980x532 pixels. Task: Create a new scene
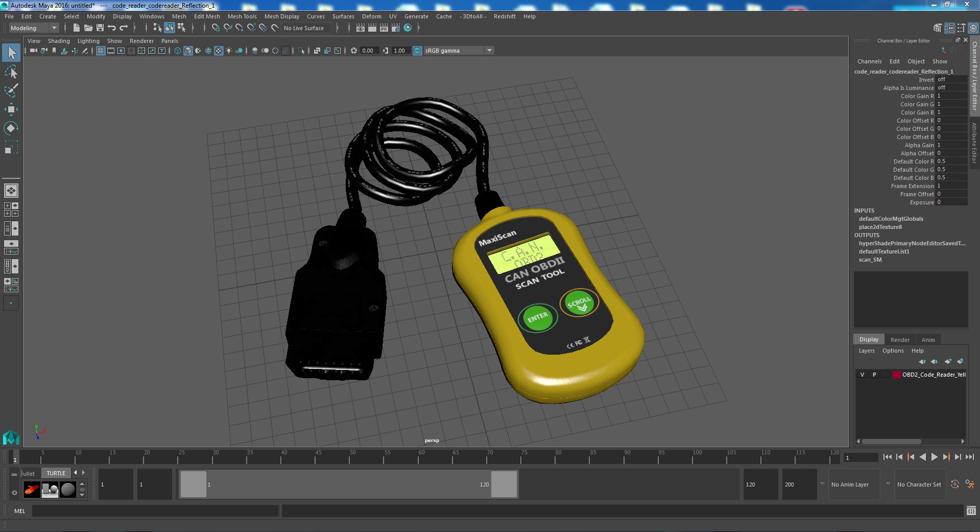click(77, 28)
